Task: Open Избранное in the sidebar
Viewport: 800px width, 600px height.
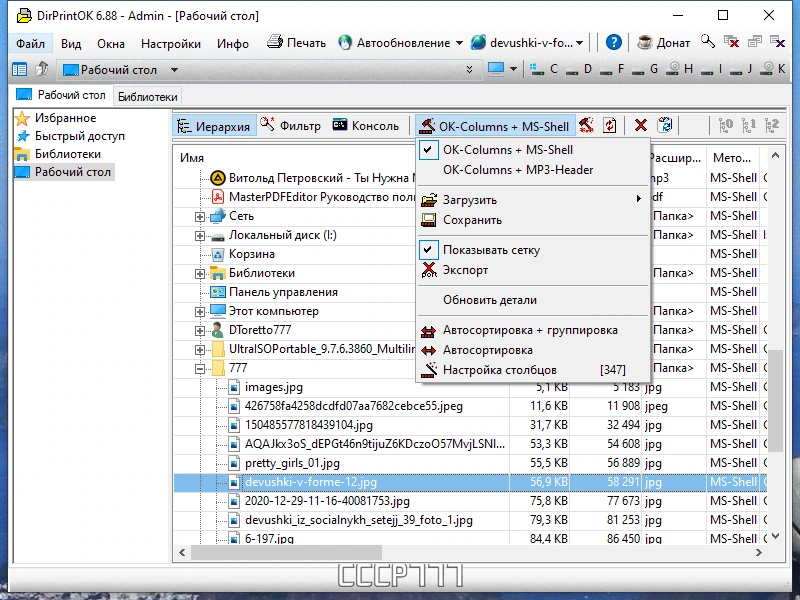Action: (x=65, y=118)
